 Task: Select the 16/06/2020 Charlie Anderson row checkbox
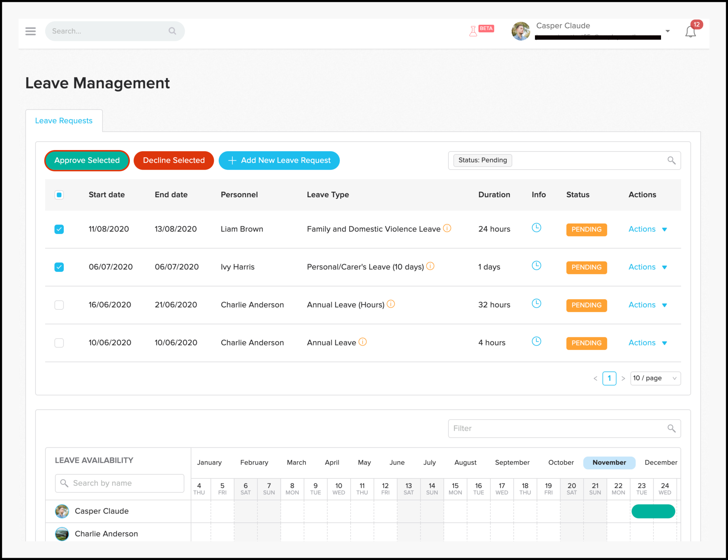(59, 305)
